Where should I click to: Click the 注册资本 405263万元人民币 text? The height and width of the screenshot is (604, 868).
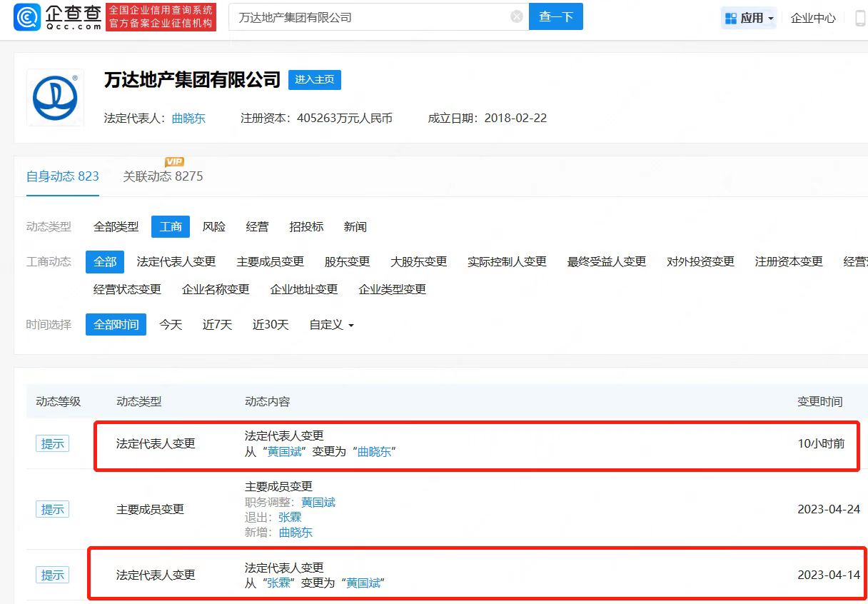pyautogui.click(x=316, y=119)
